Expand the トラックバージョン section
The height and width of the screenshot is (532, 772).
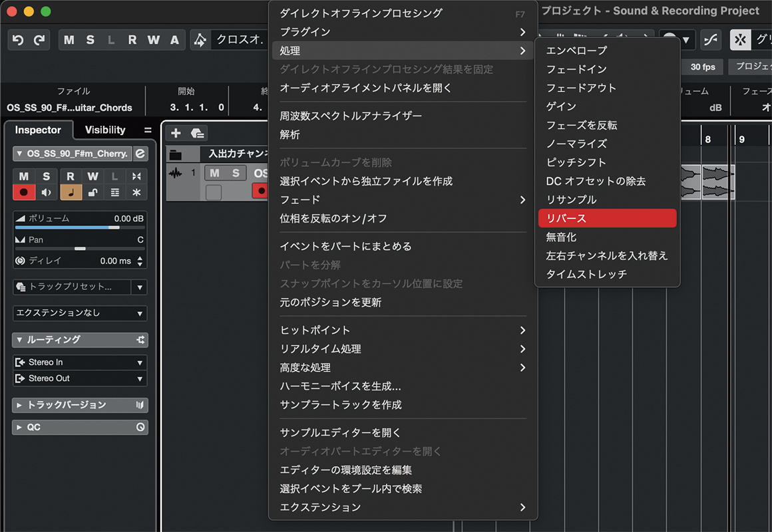point(19,405)
